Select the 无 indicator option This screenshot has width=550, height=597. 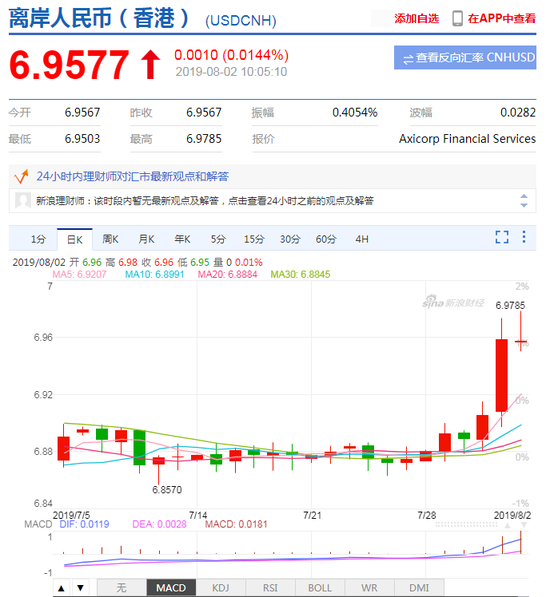[x=122, y=588]
